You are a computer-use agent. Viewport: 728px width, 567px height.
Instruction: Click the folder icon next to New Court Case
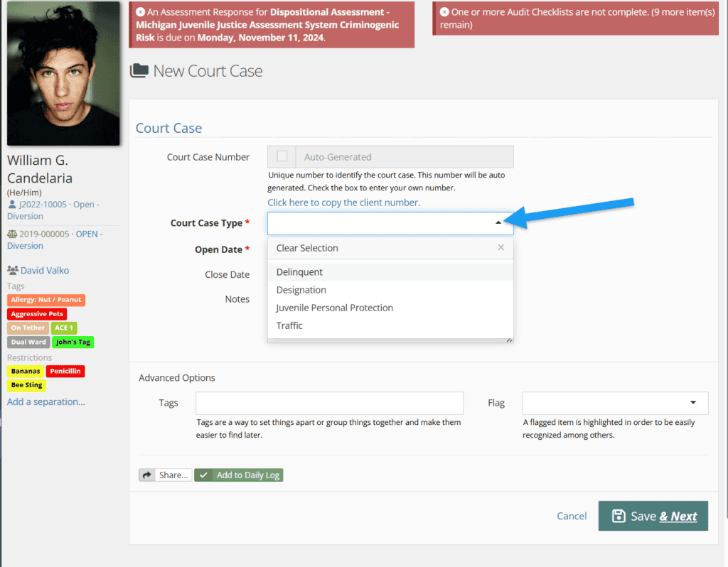click(x=139, y=71)
